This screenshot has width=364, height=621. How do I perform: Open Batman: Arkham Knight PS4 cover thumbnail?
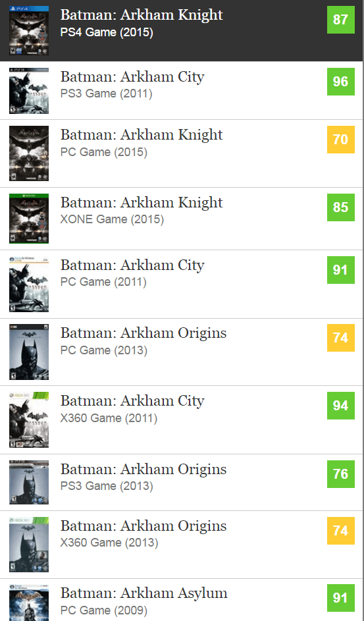pos(29,30)
